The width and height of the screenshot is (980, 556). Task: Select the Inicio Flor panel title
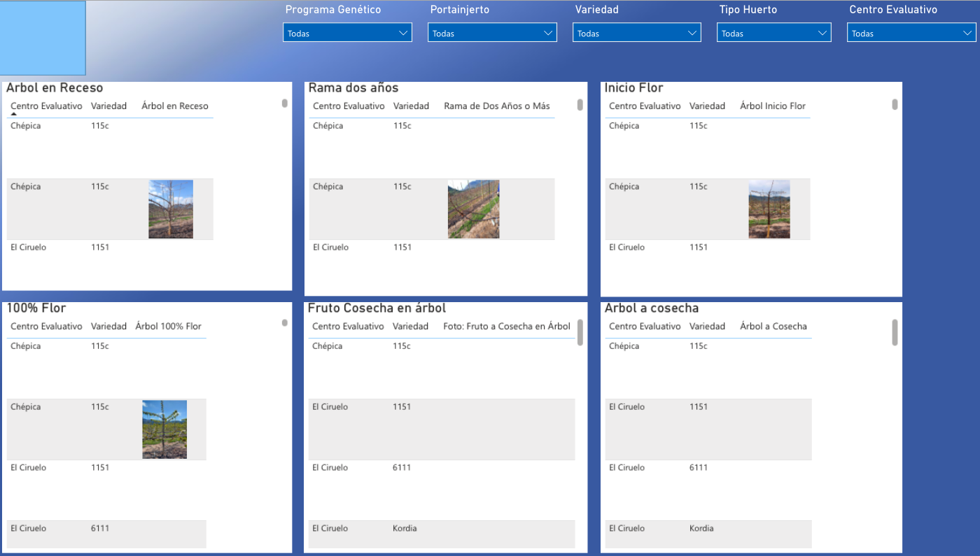(x=633, y=88)
